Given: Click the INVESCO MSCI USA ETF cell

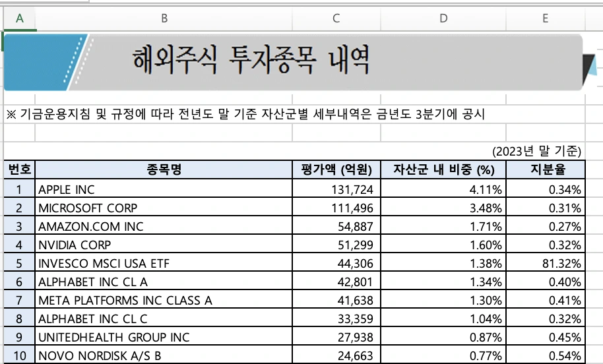Looking at the screenshot, I should 164,262.
